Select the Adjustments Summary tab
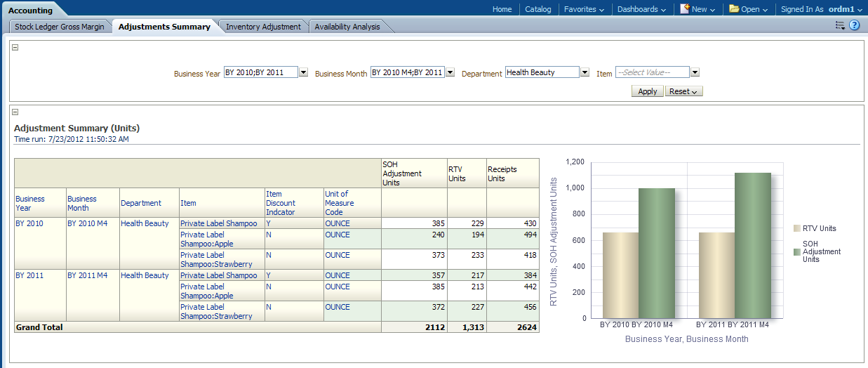The image size is (868, 368). (x=164, y=27)
